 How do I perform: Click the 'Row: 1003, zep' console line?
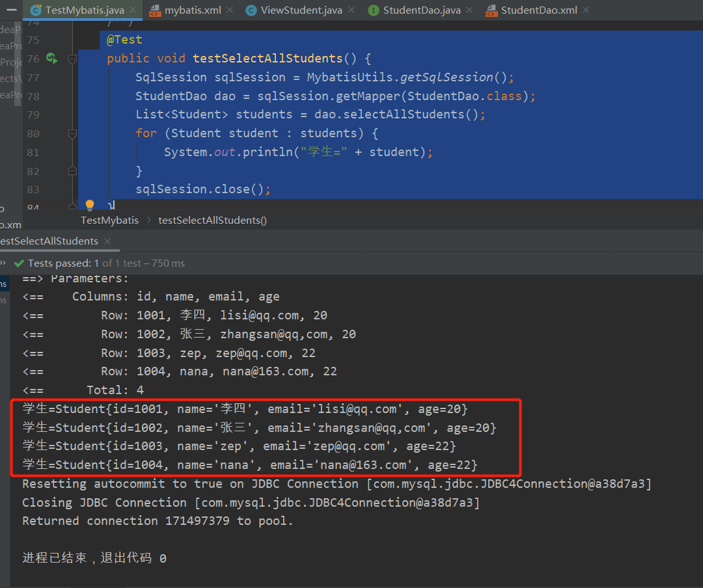click(x=169, y=353)
